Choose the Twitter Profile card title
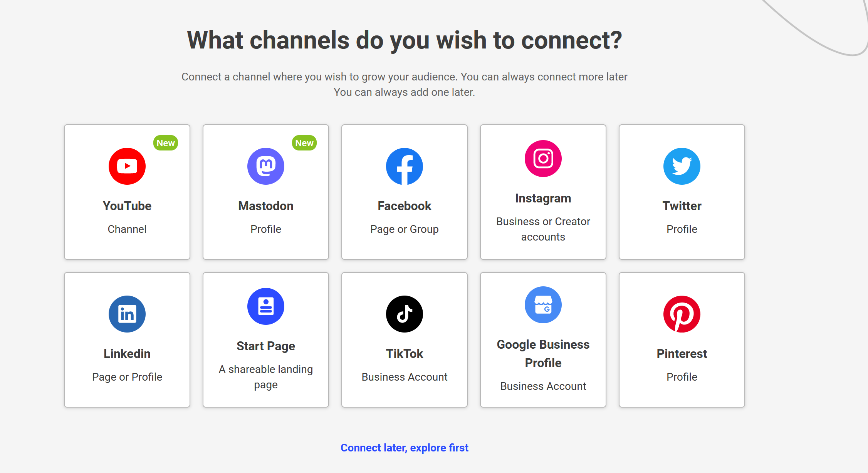 (682, 206)
